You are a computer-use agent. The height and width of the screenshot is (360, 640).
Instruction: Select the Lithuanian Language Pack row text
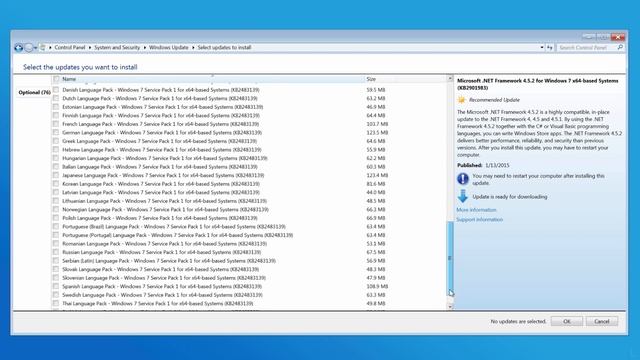pos(164,201)
